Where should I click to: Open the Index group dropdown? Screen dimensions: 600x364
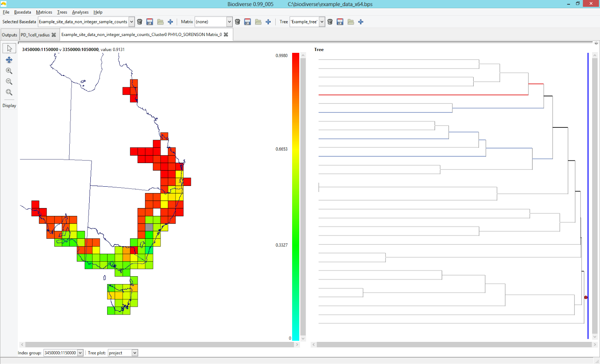[x=80, y=352]
